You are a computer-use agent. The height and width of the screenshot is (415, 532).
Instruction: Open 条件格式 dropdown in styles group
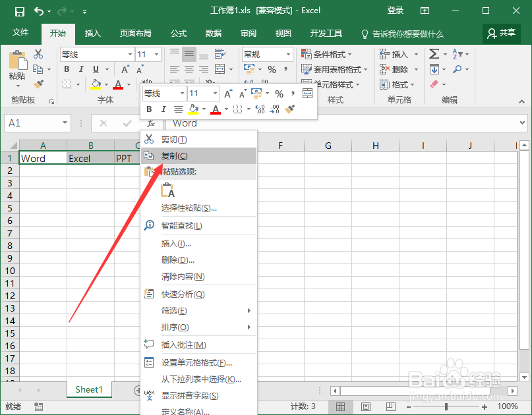[326, 54]
